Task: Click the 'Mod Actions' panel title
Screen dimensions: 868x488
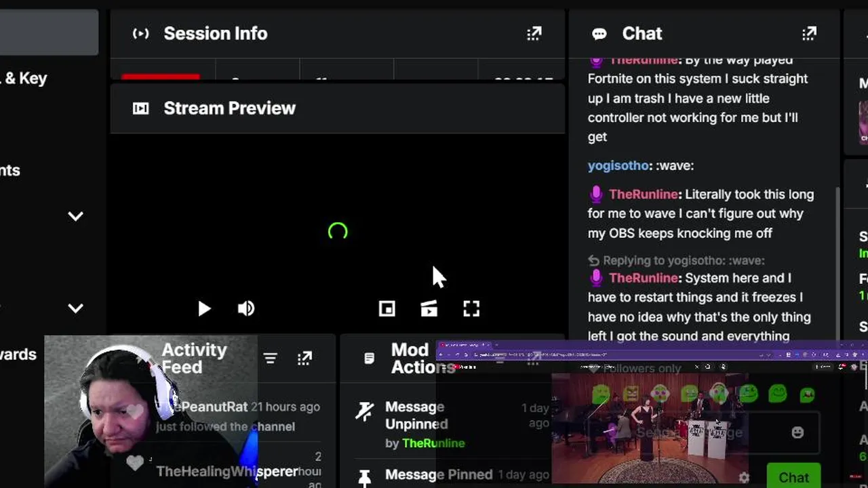Action: tap(422, 359)
